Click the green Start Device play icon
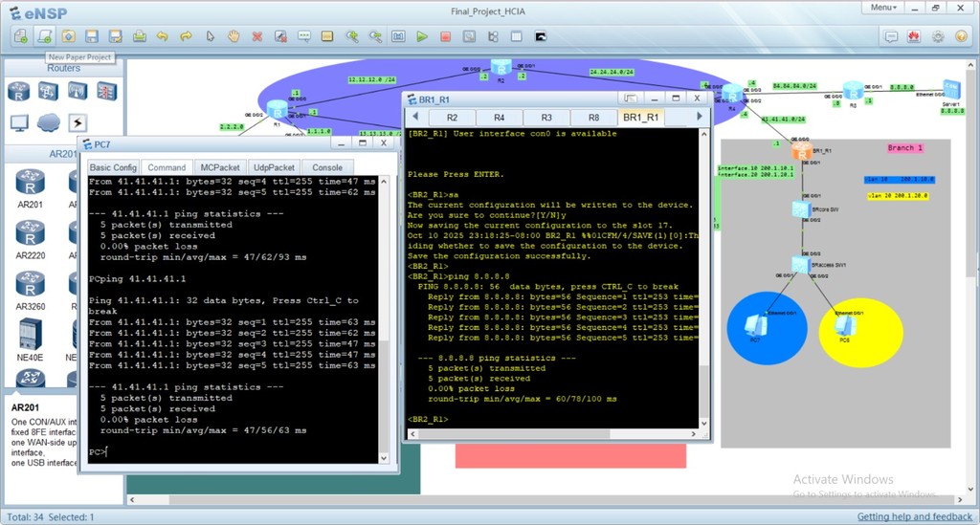 (x=422, y=36)
